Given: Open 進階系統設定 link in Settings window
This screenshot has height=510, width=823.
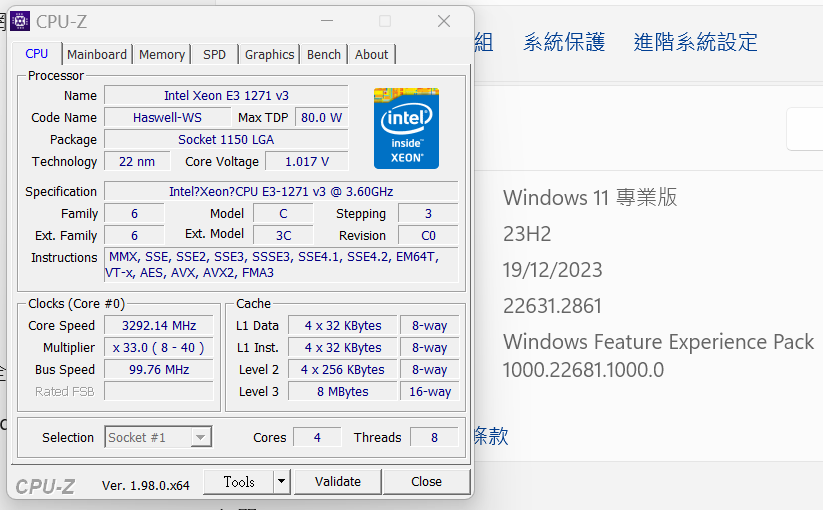Looking at the screenshot, I should pyautogui.click(x=695, y=42).
